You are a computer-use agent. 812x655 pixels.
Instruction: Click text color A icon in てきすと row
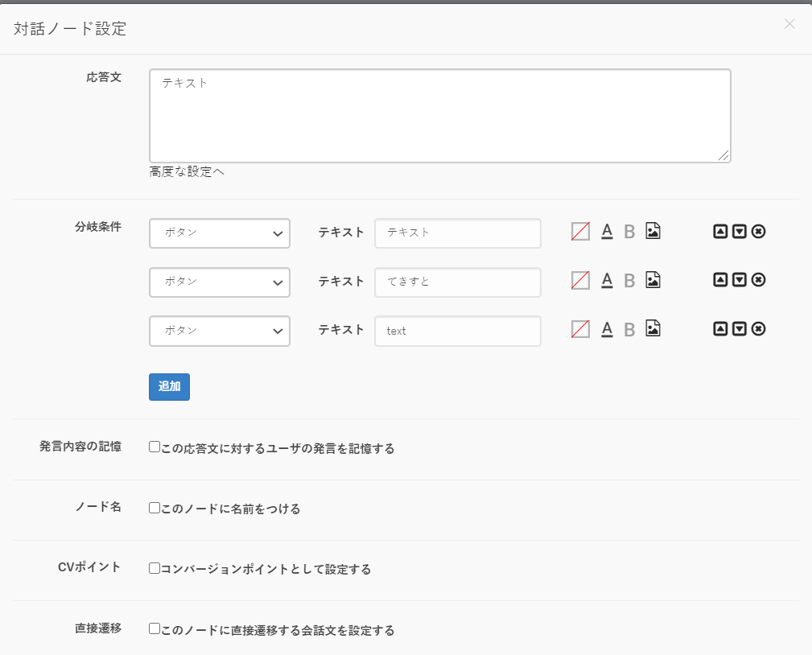tap(607, 280)
